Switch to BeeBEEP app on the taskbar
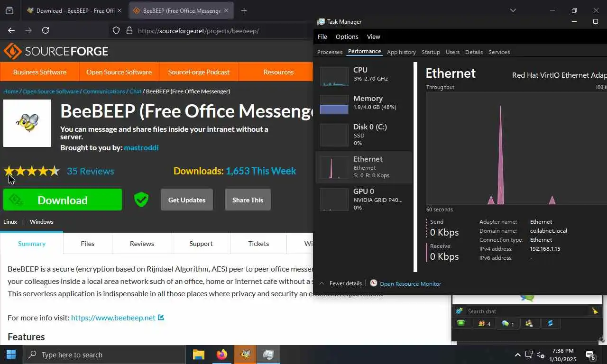 point(245,355)
